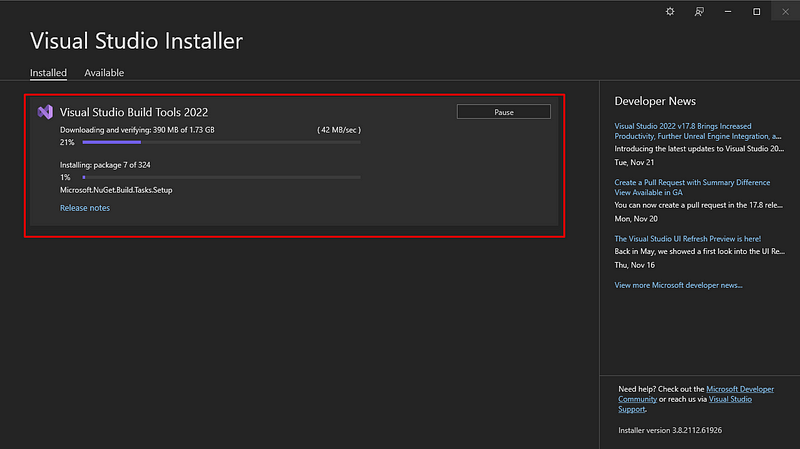Open Microsoft Developer Community link
The image size is (800, 449).
pyautogui.click(x=696, y=394)
